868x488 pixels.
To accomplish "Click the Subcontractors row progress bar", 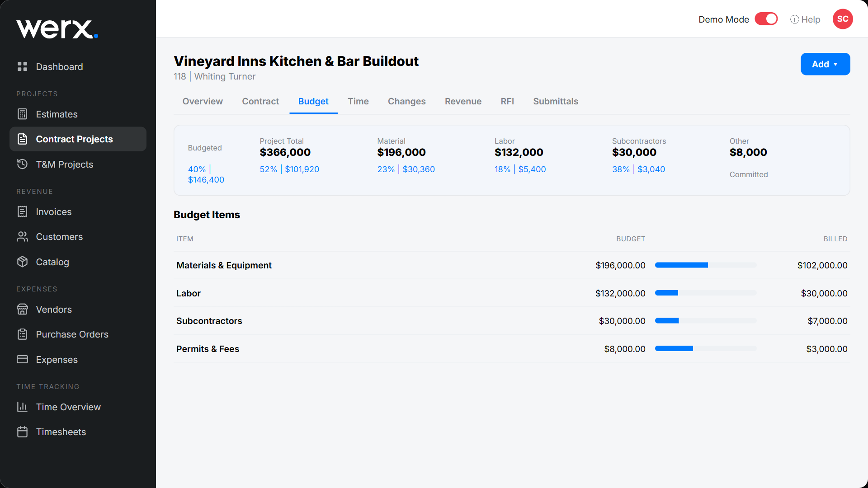I will 706,321.
